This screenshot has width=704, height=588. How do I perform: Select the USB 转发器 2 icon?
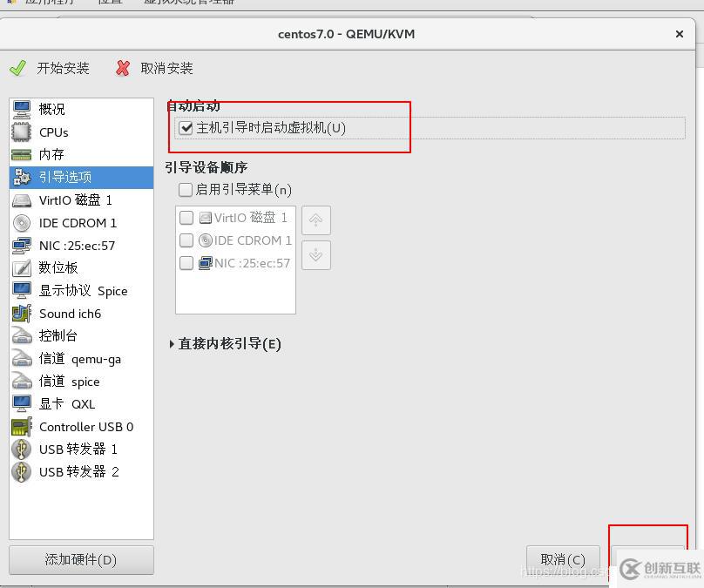pyautogui.click(x=22, y=472)
